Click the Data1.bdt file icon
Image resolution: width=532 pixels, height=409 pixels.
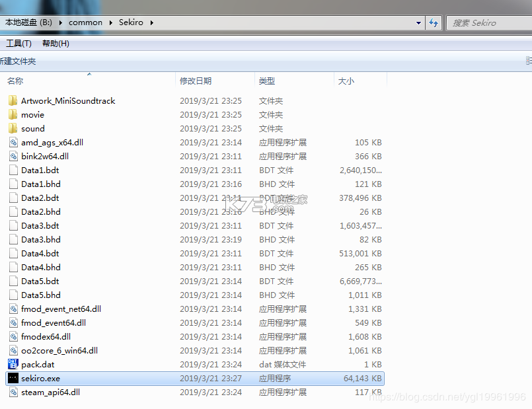(13, 170)
